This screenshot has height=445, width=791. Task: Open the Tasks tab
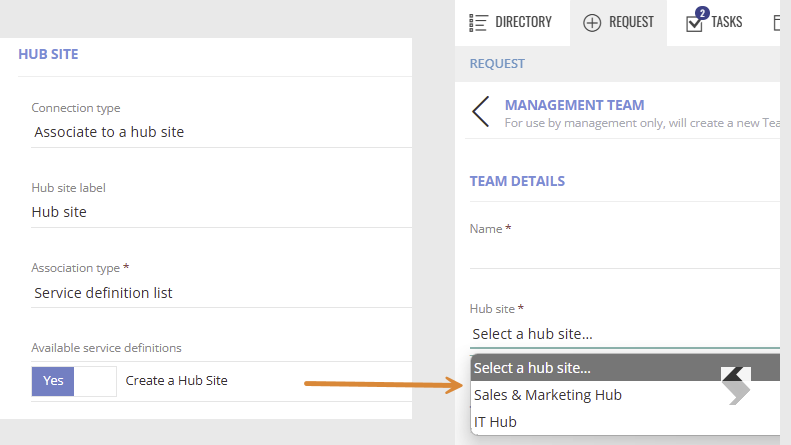pyautogui.click(x=714, y=23)
